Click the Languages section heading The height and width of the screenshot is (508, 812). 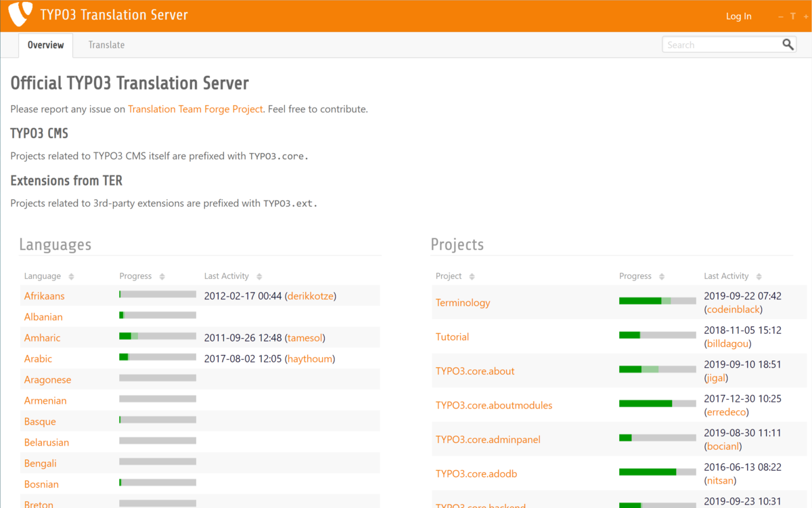55,245
